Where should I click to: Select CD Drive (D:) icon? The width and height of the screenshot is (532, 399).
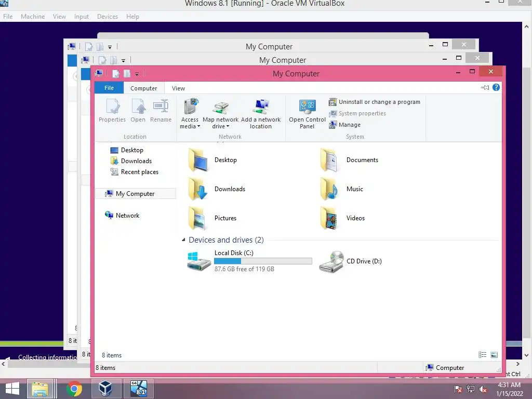[331, 261]
